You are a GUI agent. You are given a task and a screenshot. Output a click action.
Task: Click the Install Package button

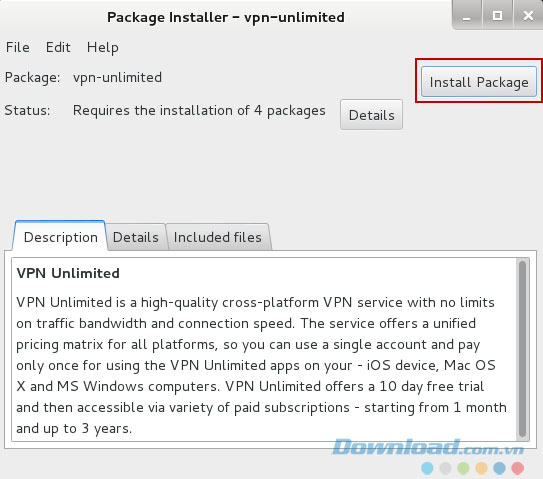coord(479,82)
